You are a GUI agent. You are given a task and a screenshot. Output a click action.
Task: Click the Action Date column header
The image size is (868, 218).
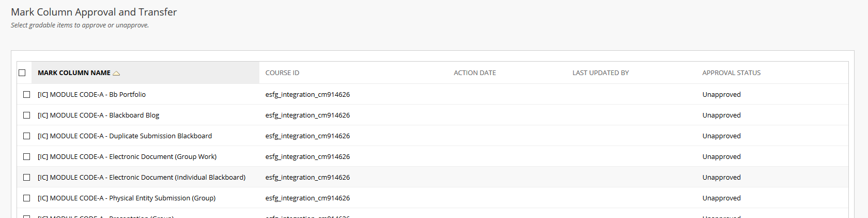(475, 73)
